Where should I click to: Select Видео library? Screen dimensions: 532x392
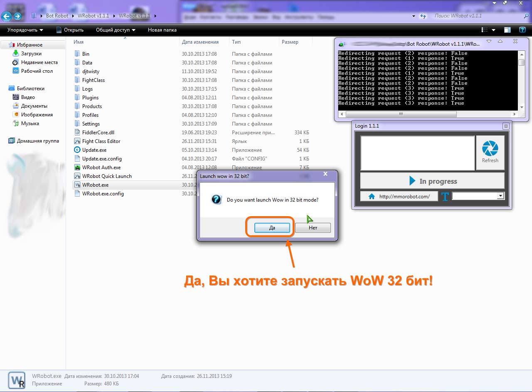point(28,97)
